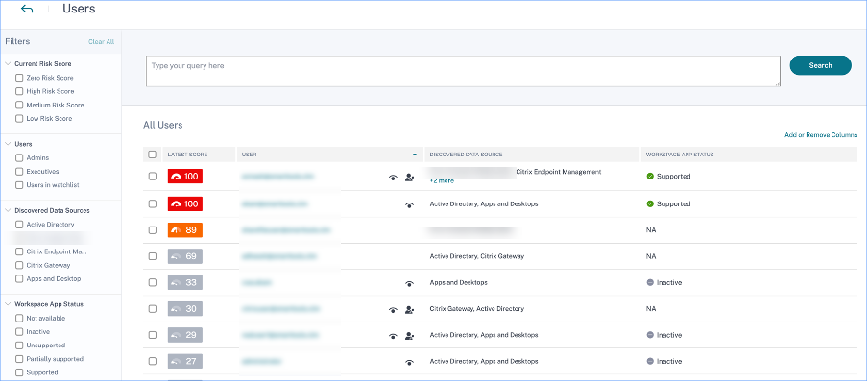The image size is (868, 382).
Task: Sort by the Latest Score column header
Action: pos(187,155)
